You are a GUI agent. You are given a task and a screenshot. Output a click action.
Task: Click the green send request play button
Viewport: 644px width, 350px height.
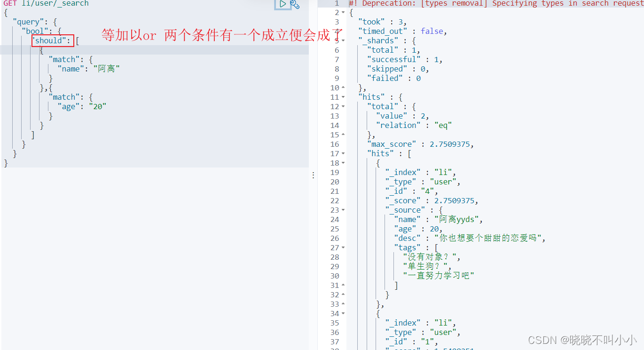coord(283,4)
